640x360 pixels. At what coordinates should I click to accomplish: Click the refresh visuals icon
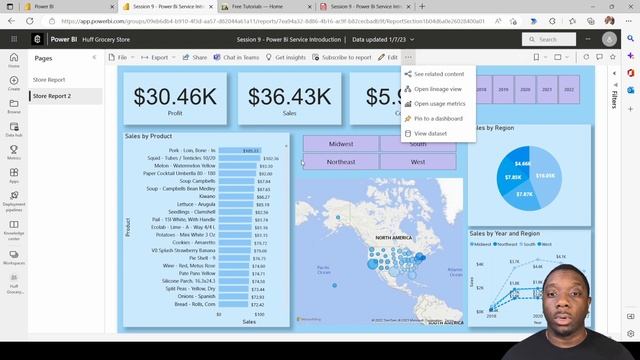tap(586, 57)
